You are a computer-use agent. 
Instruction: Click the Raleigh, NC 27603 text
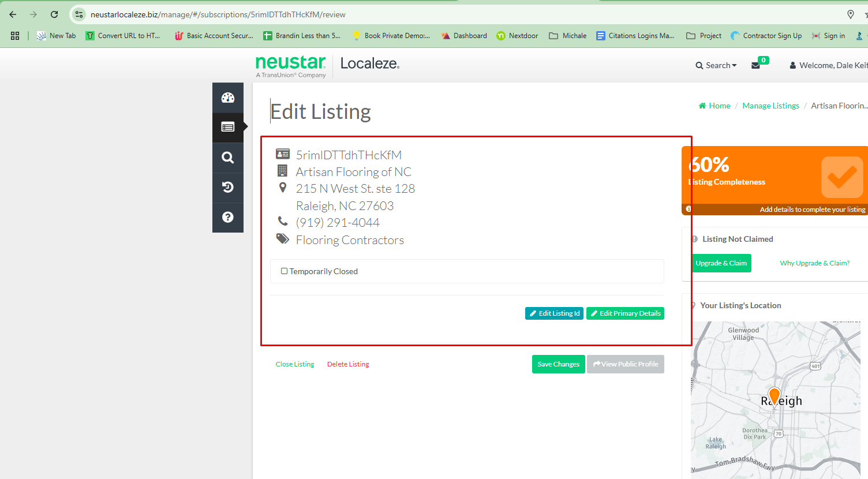click(345, 206)
